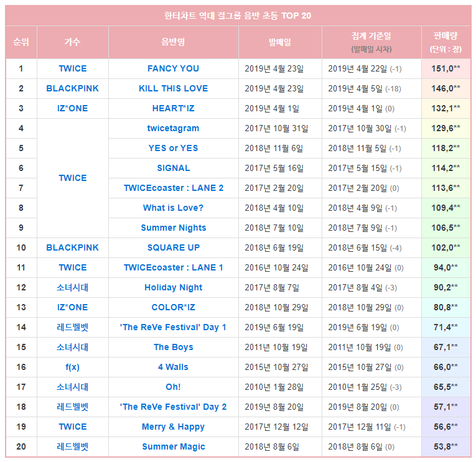Open the Oh! album link
Viewport: 476px width, 462px height.
[174, 387]
